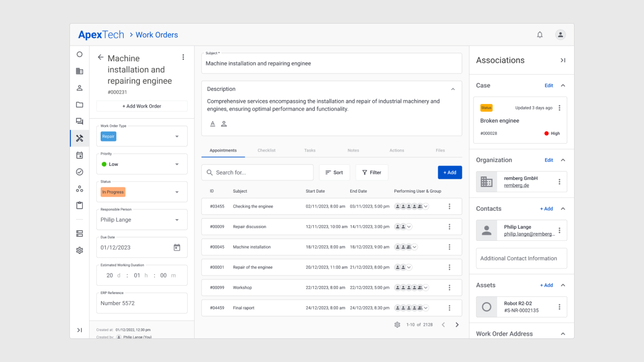Viewport: 644px width, 362px height.
Task: Open the contacts person sidebar icon
Action: point(79,88)
